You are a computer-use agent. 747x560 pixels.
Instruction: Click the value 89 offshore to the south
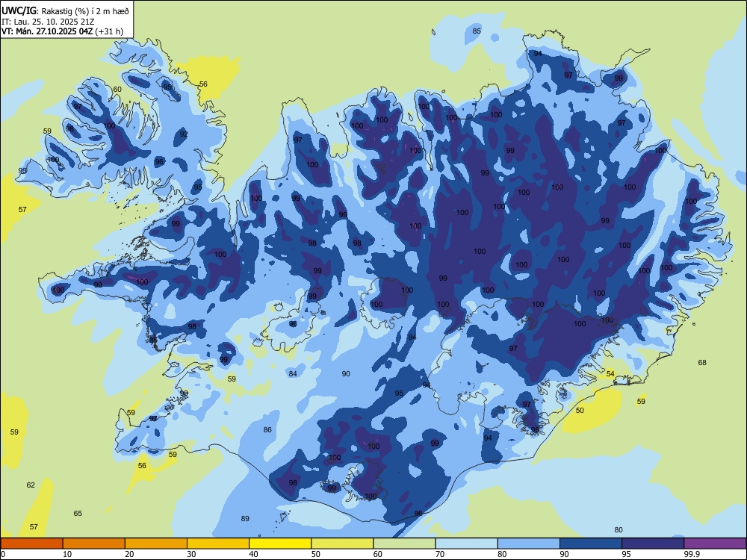pyautogui.click(x=245, y=519)
